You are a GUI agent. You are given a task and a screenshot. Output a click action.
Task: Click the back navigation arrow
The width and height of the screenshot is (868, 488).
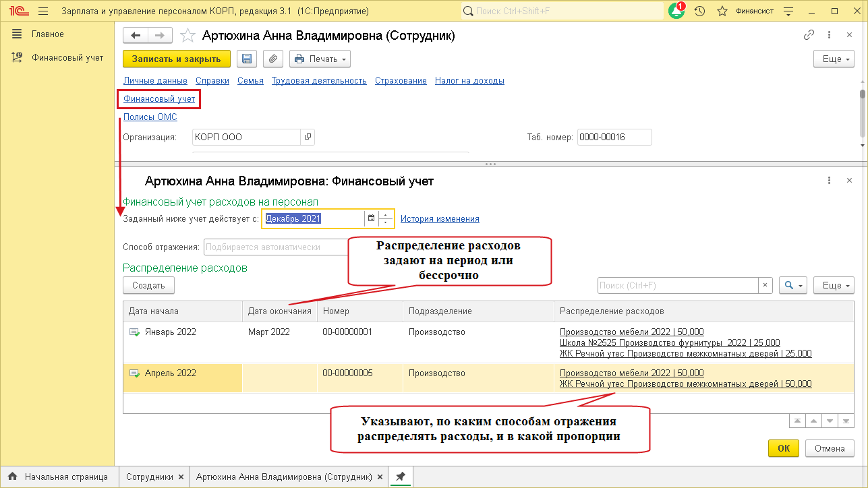(136, 36)
